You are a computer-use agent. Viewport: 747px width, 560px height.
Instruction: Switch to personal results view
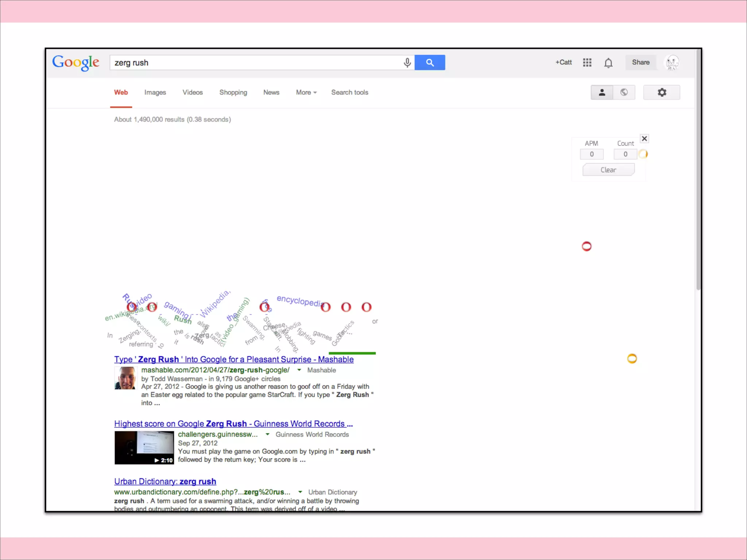602,93
